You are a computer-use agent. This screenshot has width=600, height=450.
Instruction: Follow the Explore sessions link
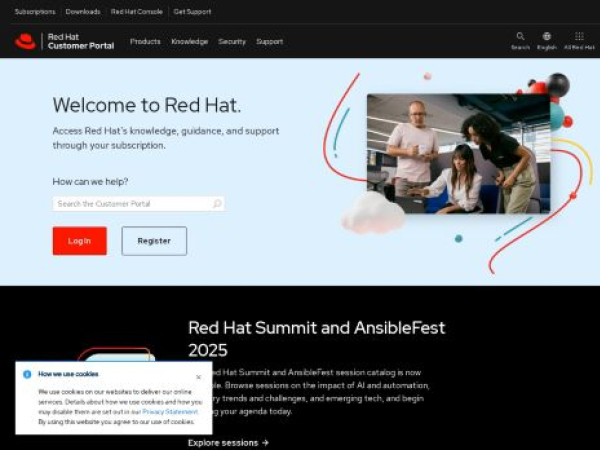click(228, 443)
